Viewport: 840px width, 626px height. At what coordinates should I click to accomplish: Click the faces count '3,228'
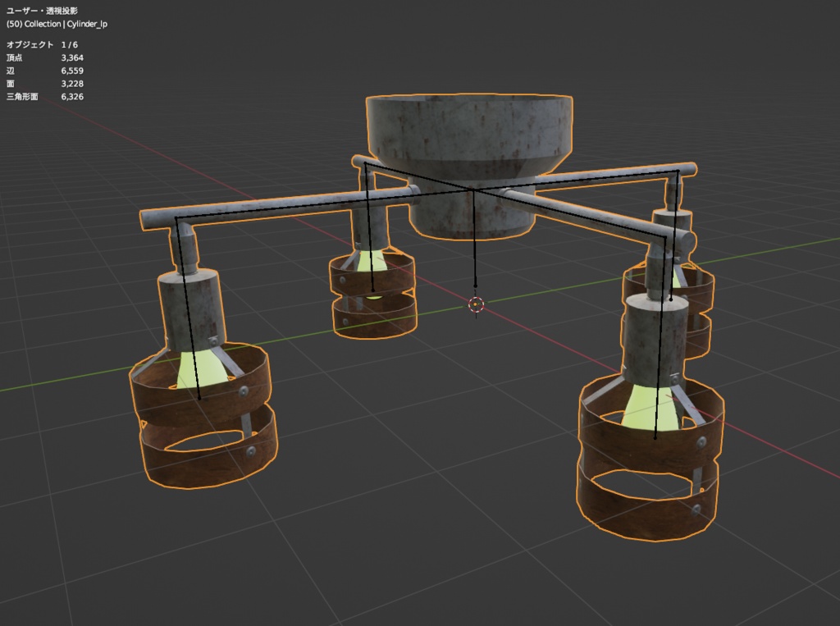click(72, 84)
